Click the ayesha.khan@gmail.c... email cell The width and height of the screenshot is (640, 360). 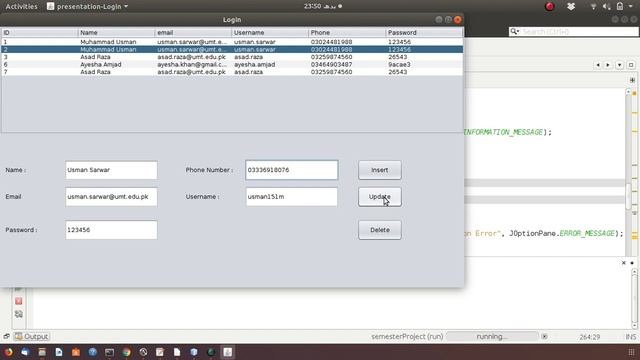tap(193, 64)
